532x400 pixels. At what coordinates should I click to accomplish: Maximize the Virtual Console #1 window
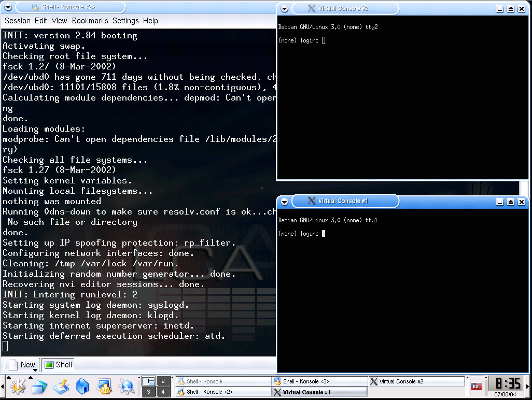[510, 202]
